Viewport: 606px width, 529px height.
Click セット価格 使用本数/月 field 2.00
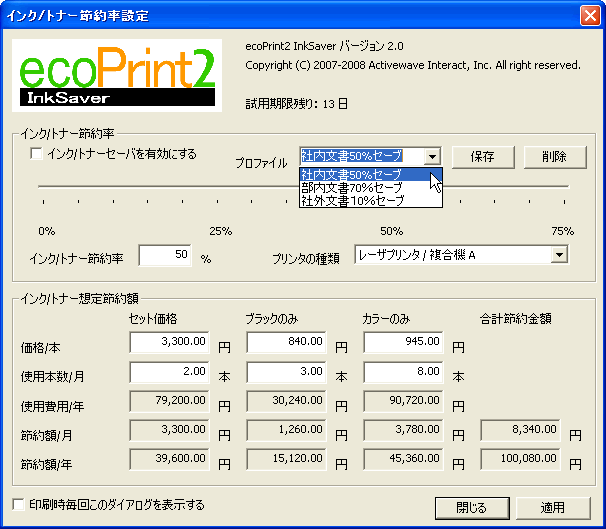pyautogui.click(x=169, y=372)
